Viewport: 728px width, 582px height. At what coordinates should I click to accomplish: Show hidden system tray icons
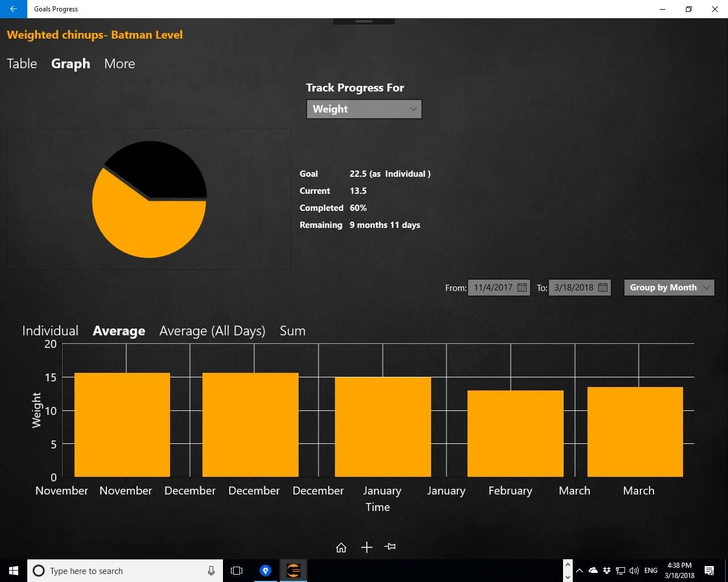[x=580, y=571]
